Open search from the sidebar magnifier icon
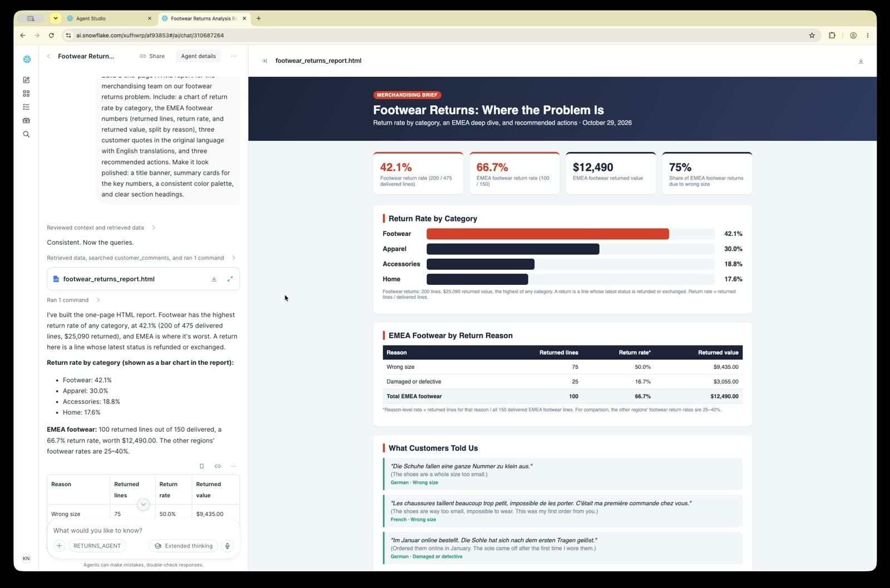 tap(26, 134)
